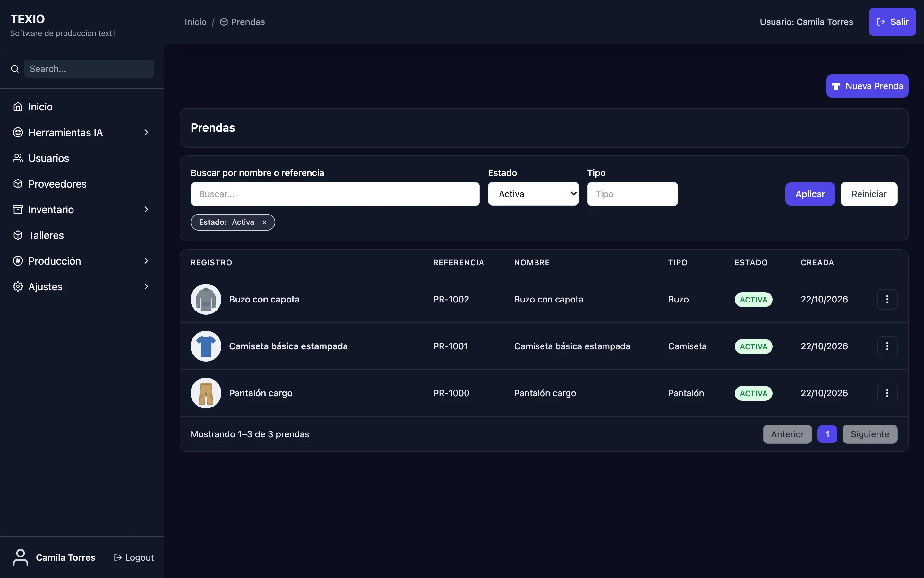This screenshot has height=578, width=924.
Task: Open actions menu for Buzo con capota
Action: (887, 299)
